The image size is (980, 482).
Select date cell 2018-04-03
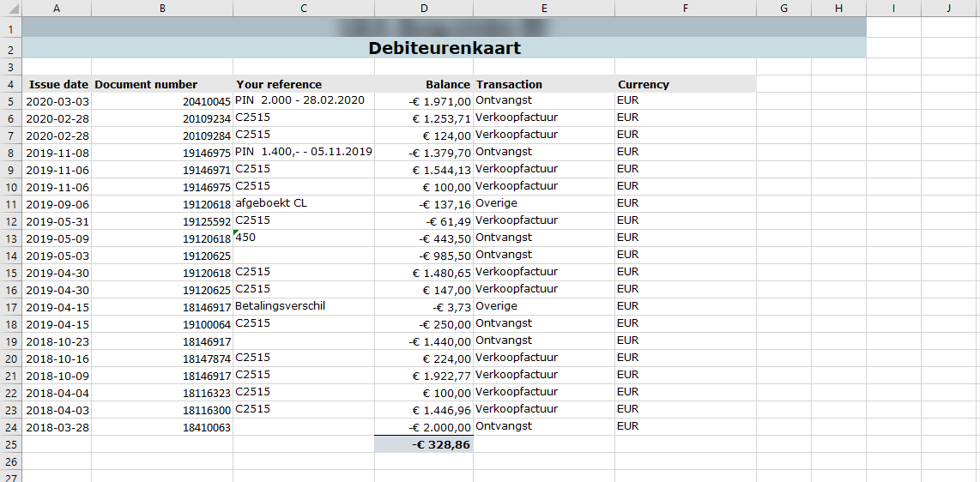click(x=57, y=410)
